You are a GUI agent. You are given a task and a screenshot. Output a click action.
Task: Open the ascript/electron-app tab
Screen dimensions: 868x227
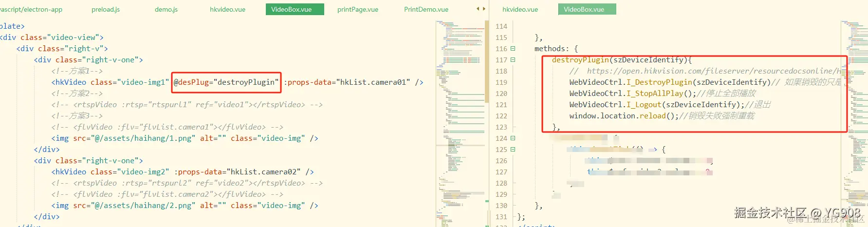(31, 9)
